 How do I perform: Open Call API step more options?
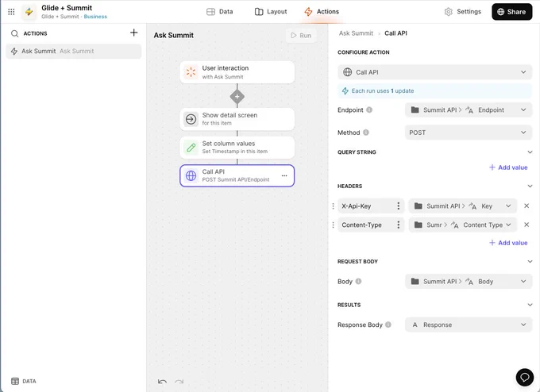284,175
